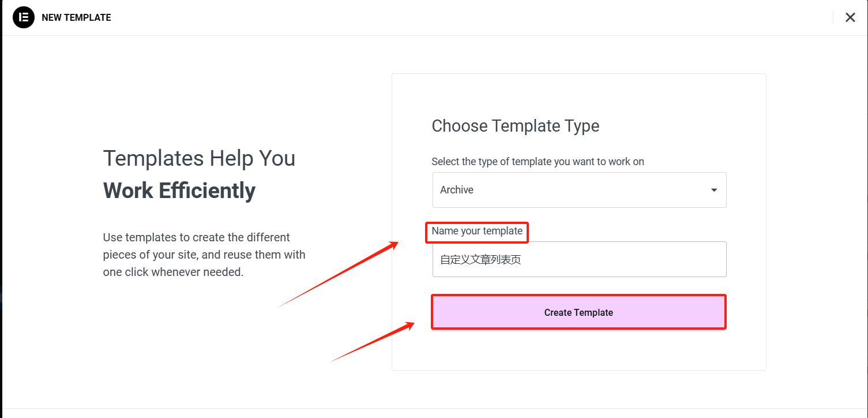Click the X icon to dismiss dialog
The image size is (868, 418).
[850, 17]
